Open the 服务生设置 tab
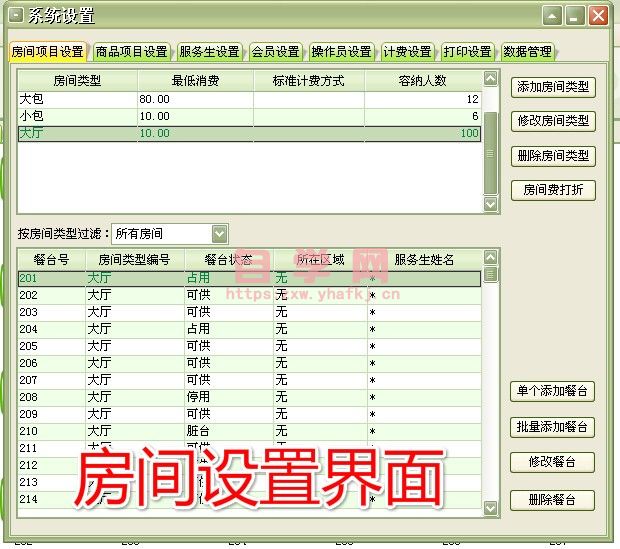Viewport: 620px width, 549px height. 209,52
